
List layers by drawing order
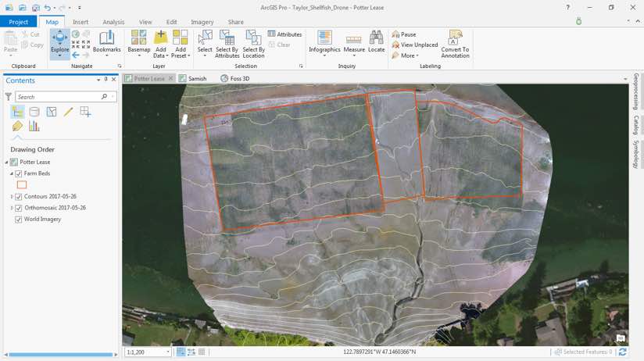click(x=18, y=112)
